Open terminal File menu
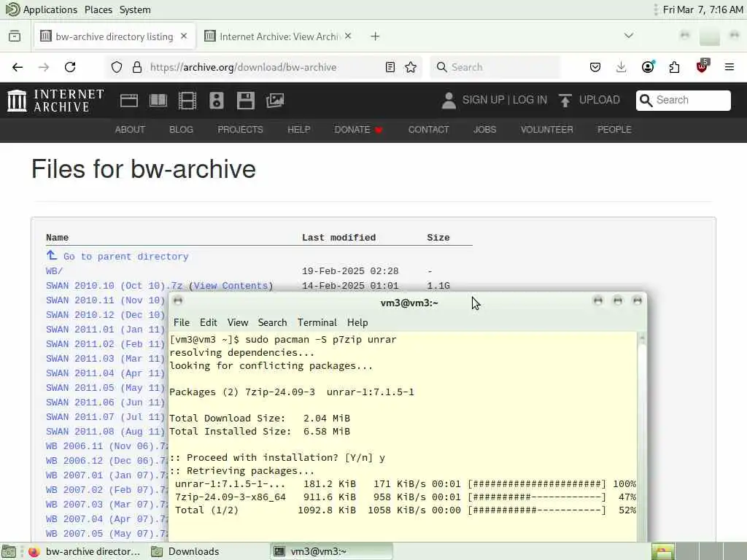Screen dimensions: 747x560 coord(182,322)
